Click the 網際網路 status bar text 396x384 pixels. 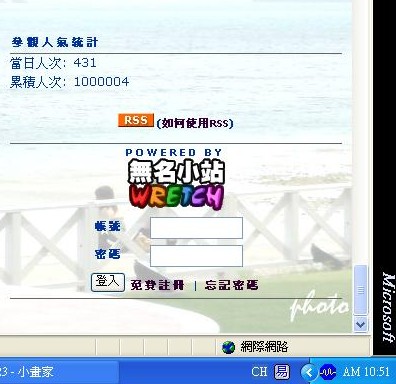(264, 347)
